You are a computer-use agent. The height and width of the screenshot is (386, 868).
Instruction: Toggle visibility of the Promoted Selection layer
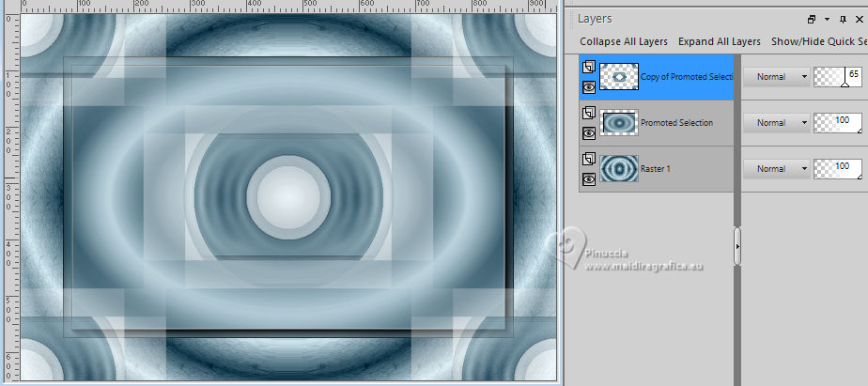click(x=589, y=133)
